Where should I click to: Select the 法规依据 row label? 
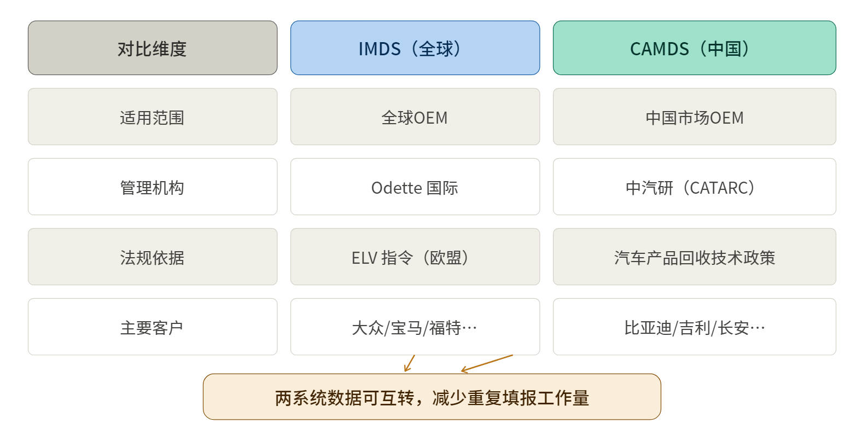[153, 257]
